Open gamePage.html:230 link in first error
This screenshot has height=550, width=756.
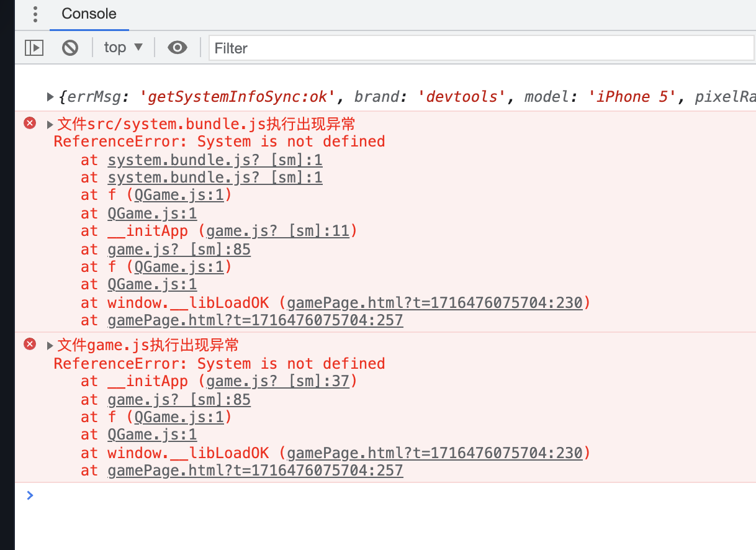click(x=434, y=303)
